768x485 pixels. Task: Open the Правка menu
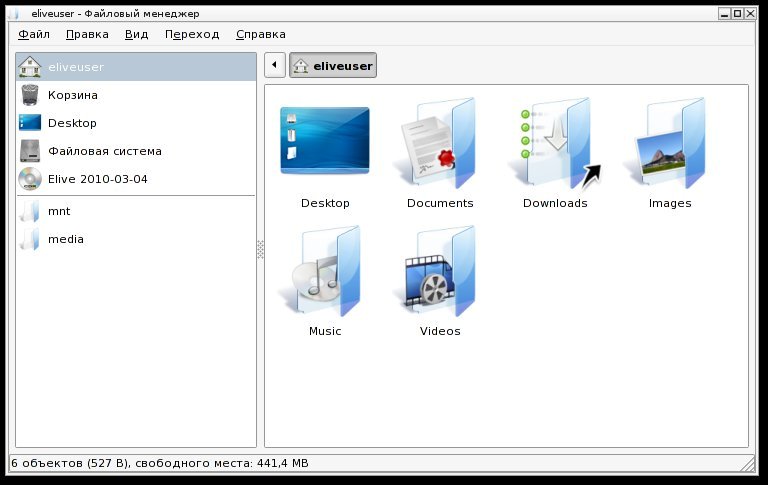87,34
